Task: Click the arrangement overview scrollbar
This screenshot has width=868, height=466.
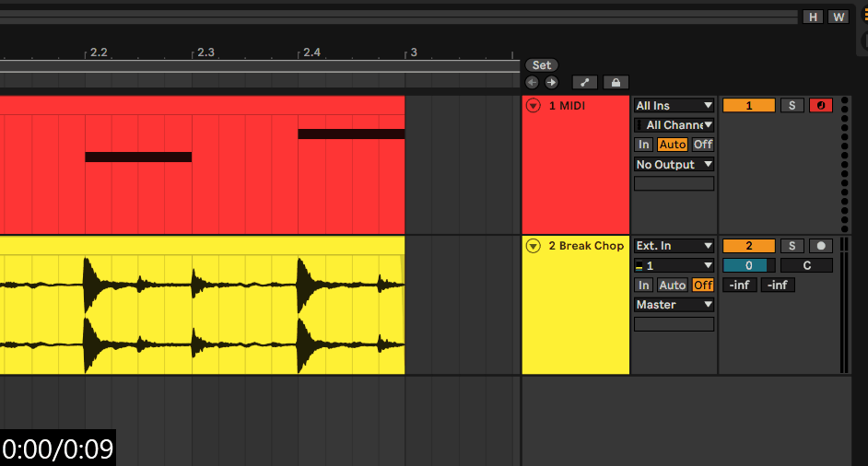Action: pyautogui.click(x=399, y=17)
